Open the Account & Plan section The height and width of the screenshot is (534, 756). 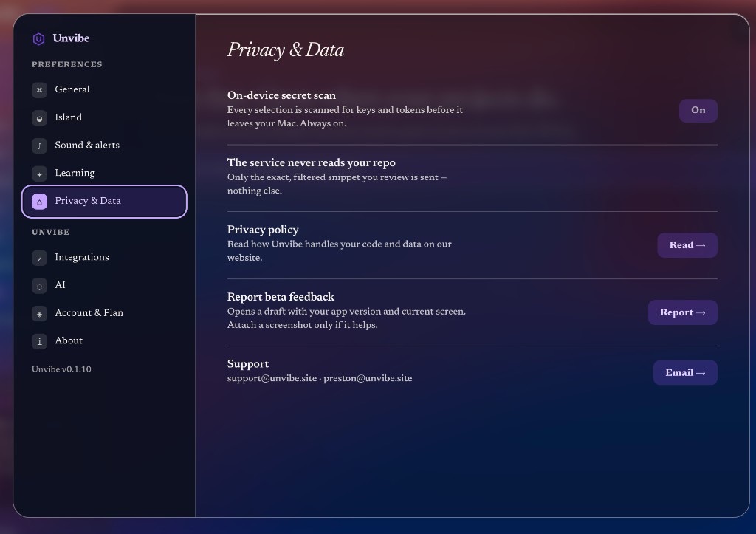click(104, 314)
